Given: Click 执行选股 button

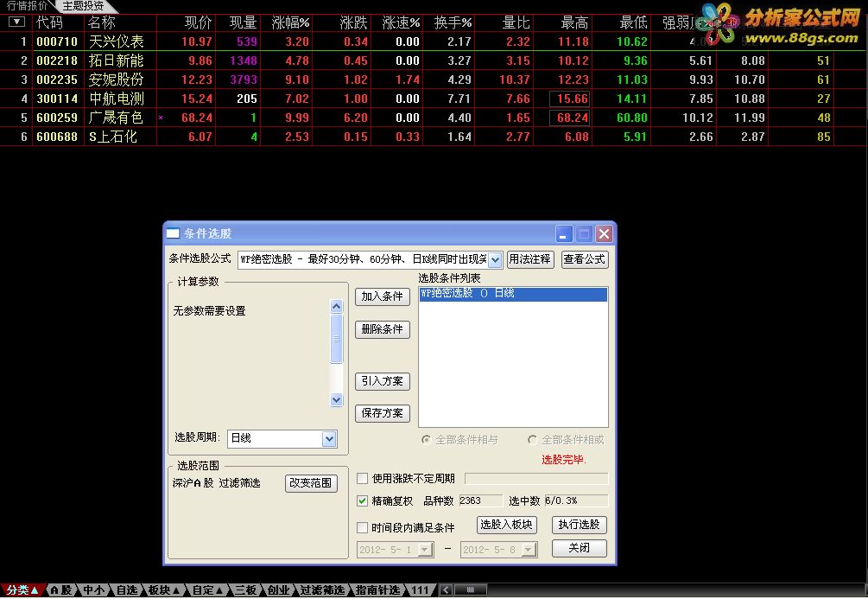Looking at the screenshot, I should [x=579, y=525].
